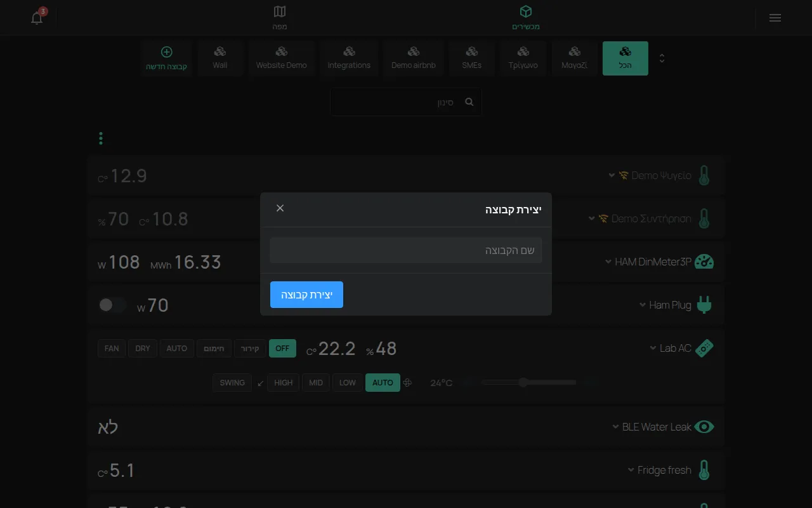Select the Demo airbnb group tab

[x=414, y=58]
